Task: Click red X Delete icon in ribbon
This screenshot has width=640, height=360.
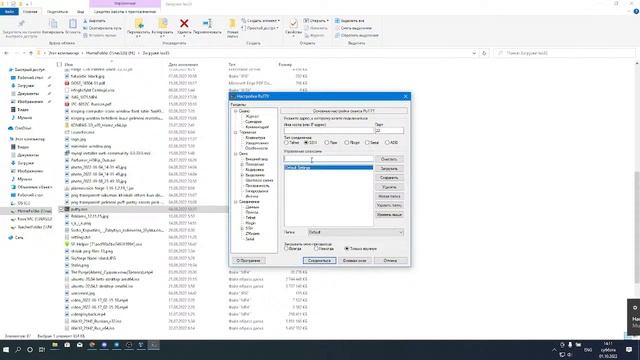Action: tap(184, 24)
